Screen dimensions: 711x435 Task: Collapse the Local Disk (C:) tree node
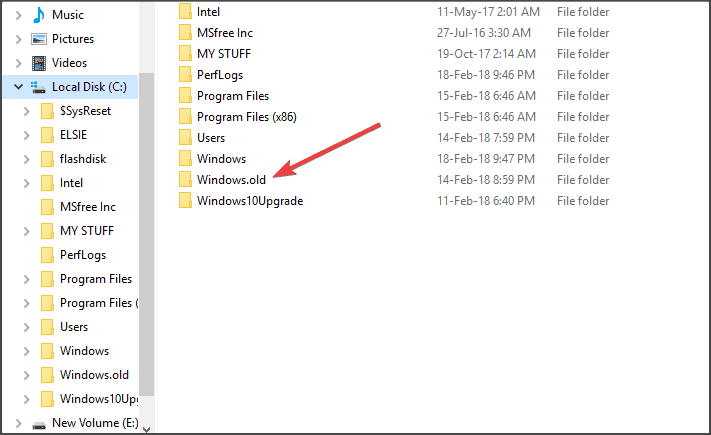[x=19, y=87]
